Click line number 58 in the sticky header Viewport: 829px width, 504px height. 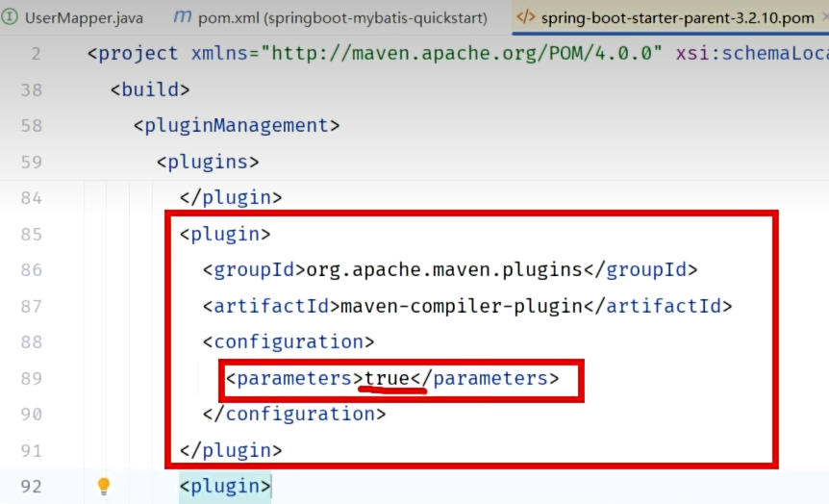point(31,126)
